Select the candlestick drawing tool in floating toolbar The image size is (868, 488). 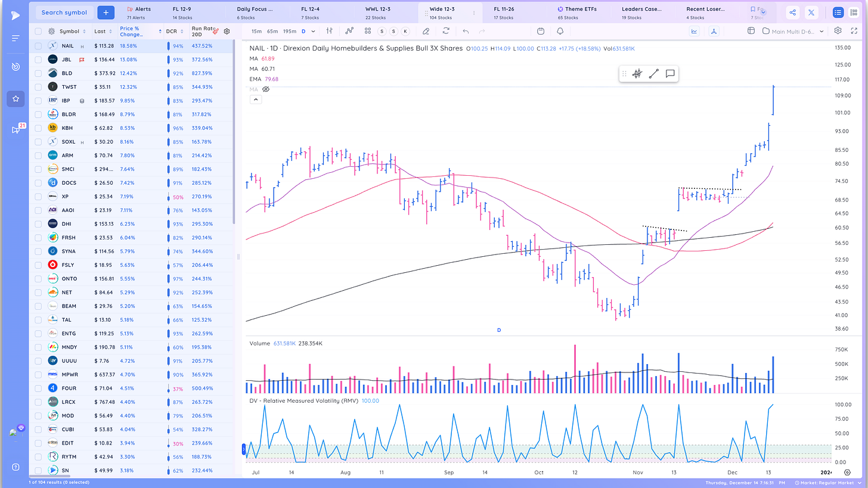tap(637, 74)
